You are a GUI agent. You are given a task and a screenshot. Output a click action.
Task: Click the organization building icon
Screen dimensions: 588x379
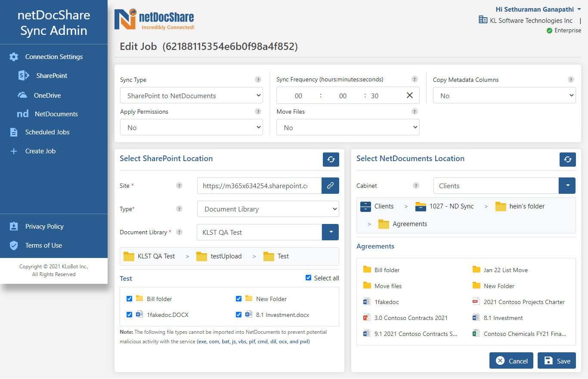[x=483, y=20]
